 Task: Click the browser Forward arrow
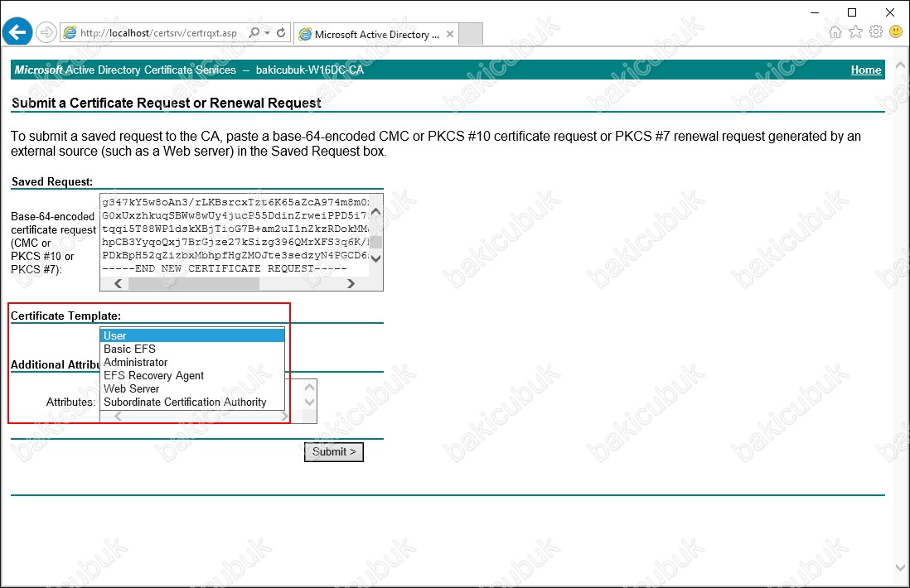click(x=46, y=32)
